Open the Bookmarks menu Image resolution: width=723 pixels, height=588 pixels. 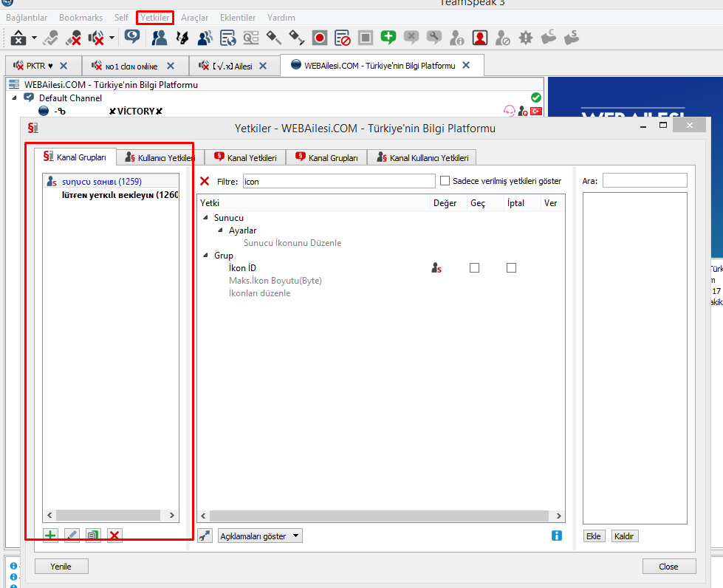(x=80, y=18)
